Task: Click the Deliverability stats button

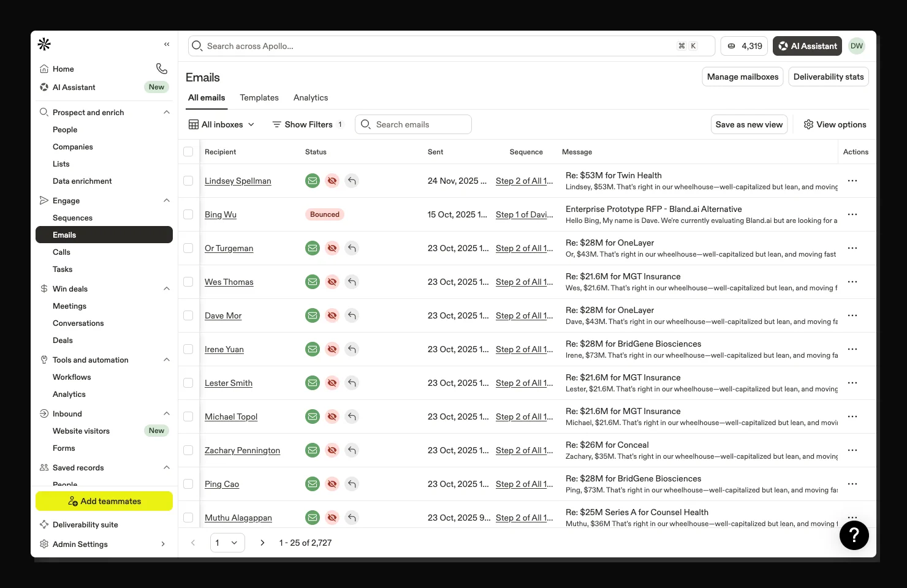Action: pos(829,77)
